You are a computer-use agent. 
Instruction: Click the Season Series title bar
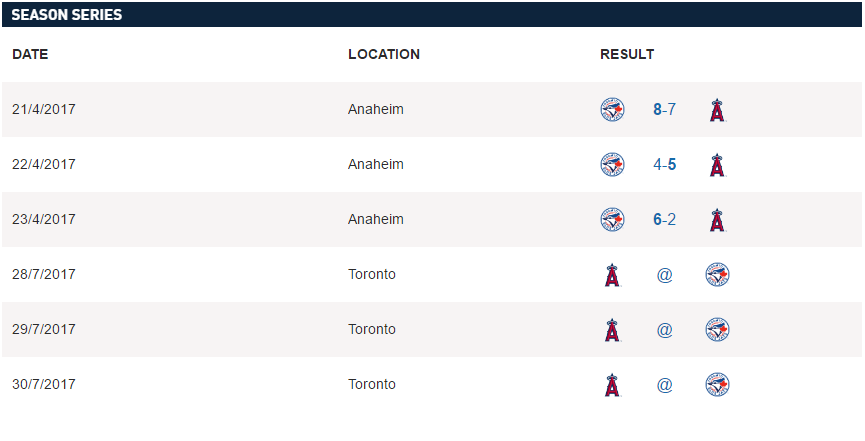click(x=432, y=15)
